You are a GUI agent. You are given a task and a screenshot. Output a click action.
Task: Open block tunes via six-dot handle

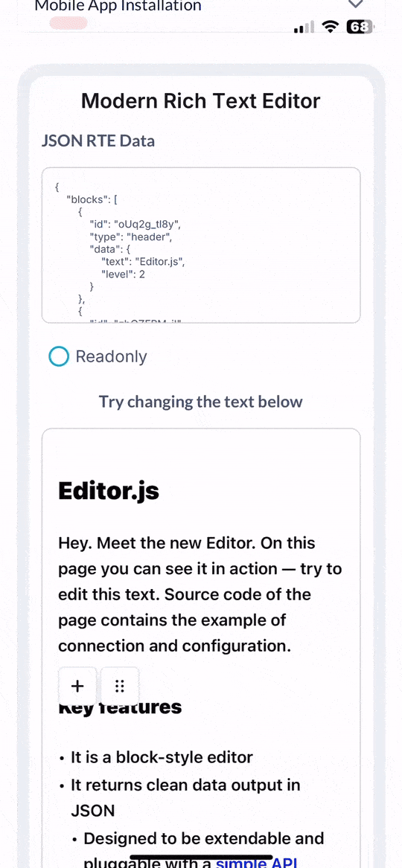(x=120, y=687)
